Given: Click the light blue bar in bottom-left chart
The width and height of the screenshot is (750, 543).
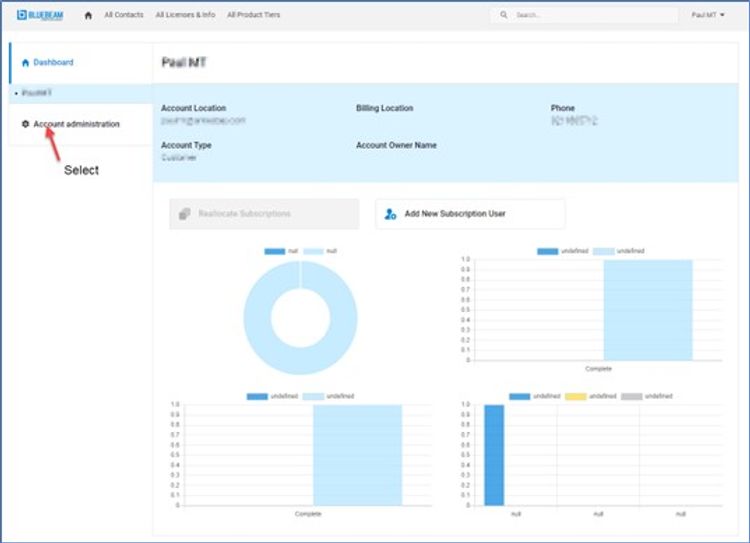Looking at the screenshot, I should (x=358, y=455).
